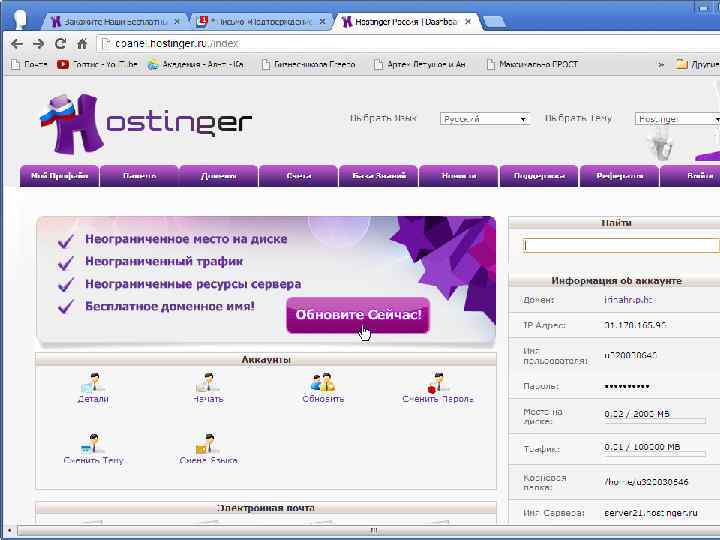Open the Почта bookmark
Viewport: 720px width, 540px height.
pos(29,65)
